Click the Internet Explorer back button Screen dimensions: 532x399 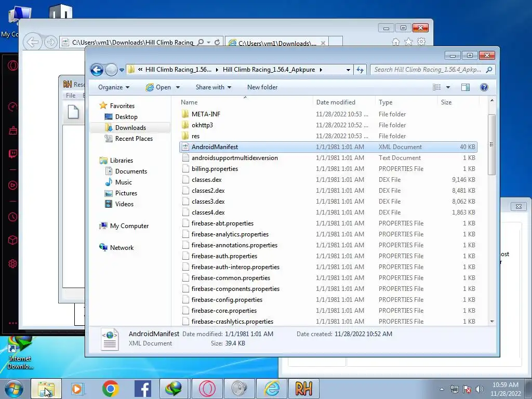[x=33, y=43]
